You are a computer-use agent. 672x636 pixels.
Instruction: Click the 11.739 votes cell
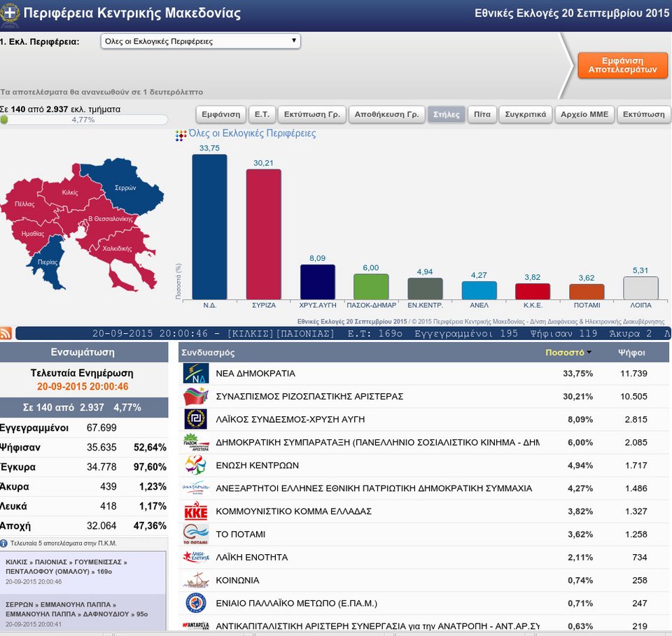[633, 374]
